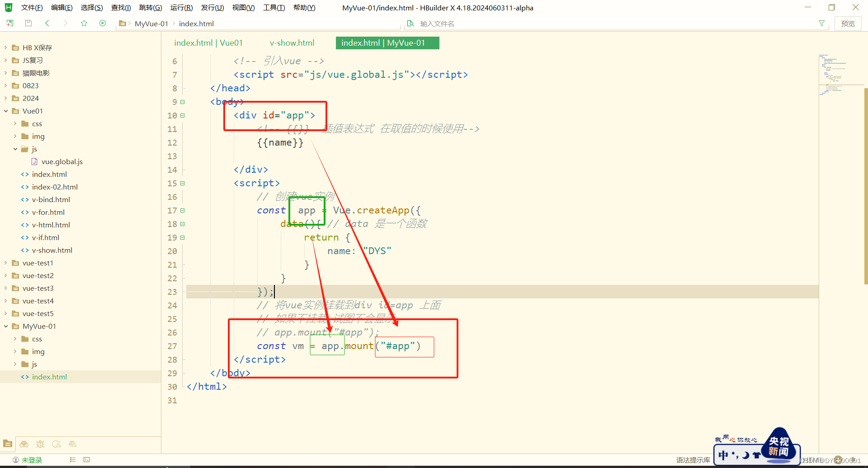Open v-html.html in project tree
The width and height of the screenshot is (868, 468).
51,225
